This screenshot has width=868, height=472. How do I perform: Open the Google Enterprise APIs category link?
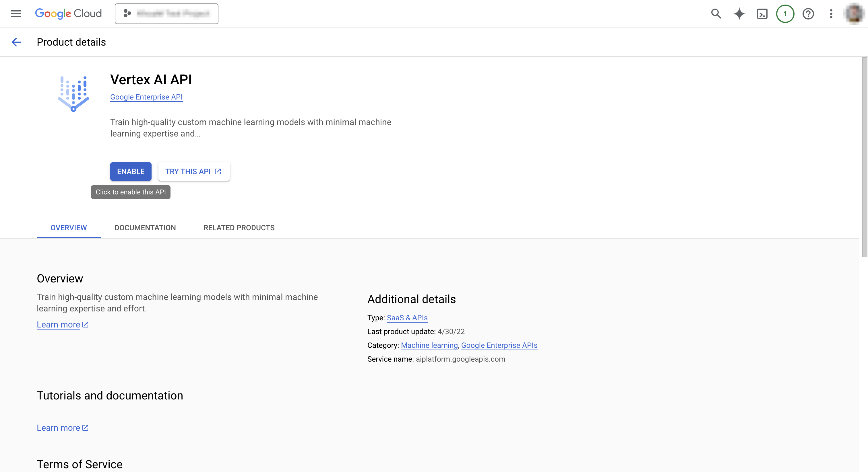tap(499, 346)
